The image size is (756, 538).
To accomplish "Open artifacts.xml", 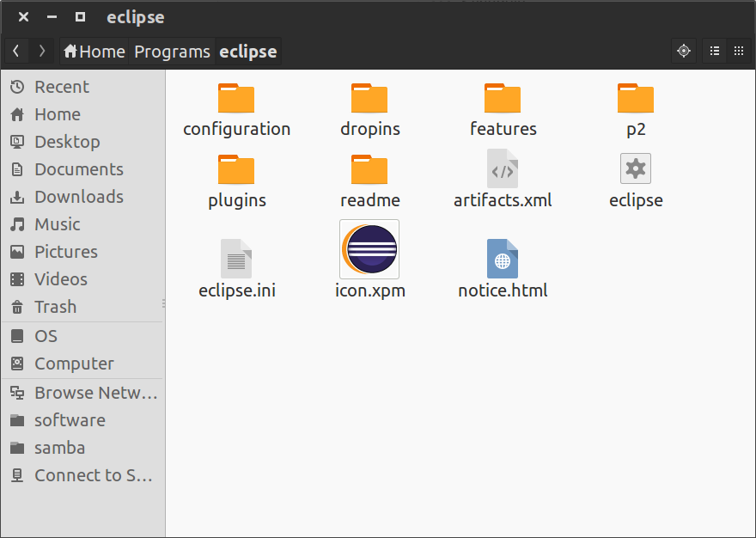I will coord(503,179).
